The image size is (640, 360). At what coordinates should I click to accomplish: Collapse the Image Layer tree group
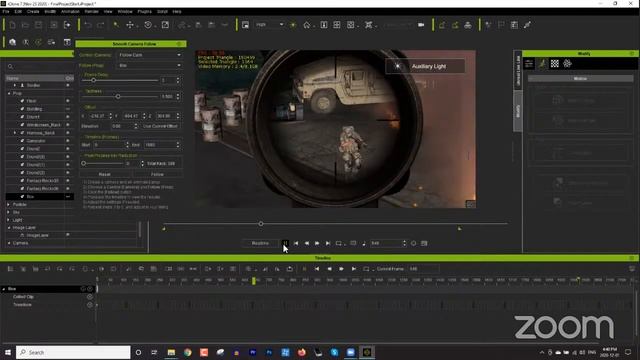click(9, 228)
